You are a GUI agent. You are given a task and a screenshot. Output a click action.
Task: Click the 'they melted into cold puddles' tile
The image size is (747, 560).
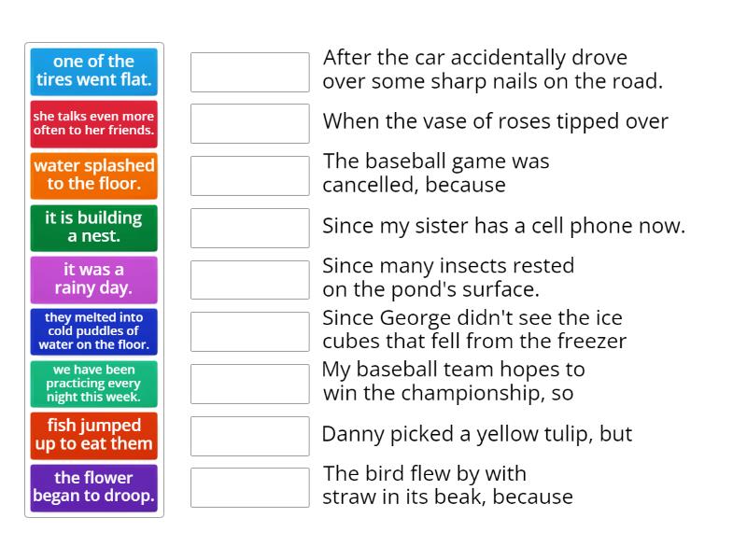tap(93, 331)
